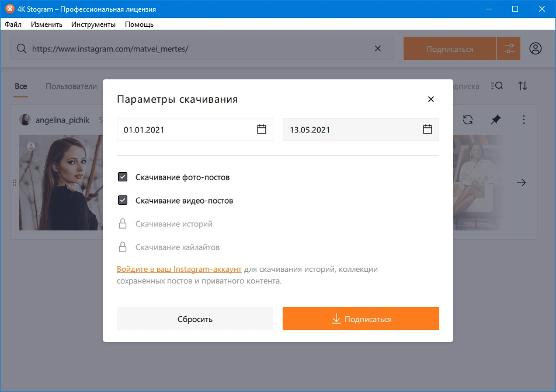Image resolution: width=556 pixels, height=392 pixels.
Task: Switch to the Пользователи tab
Action: [x=71, y=86]
